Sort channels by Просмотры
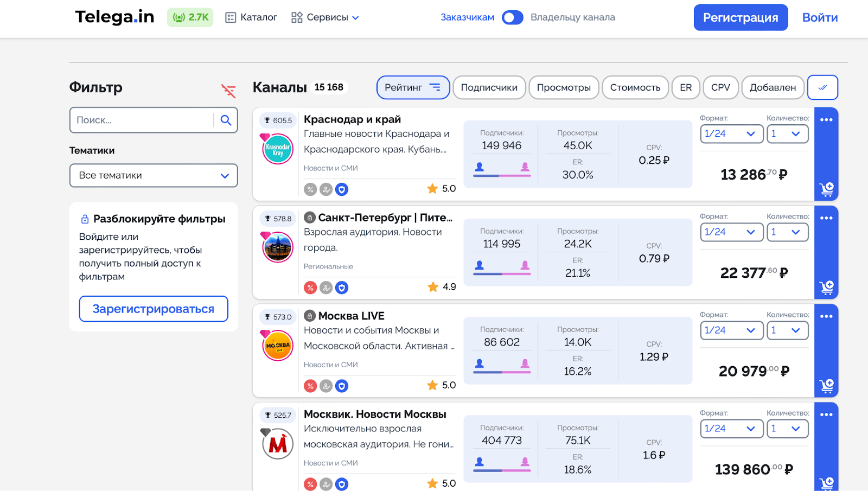The image size is (868, 491). coord(564,87)
